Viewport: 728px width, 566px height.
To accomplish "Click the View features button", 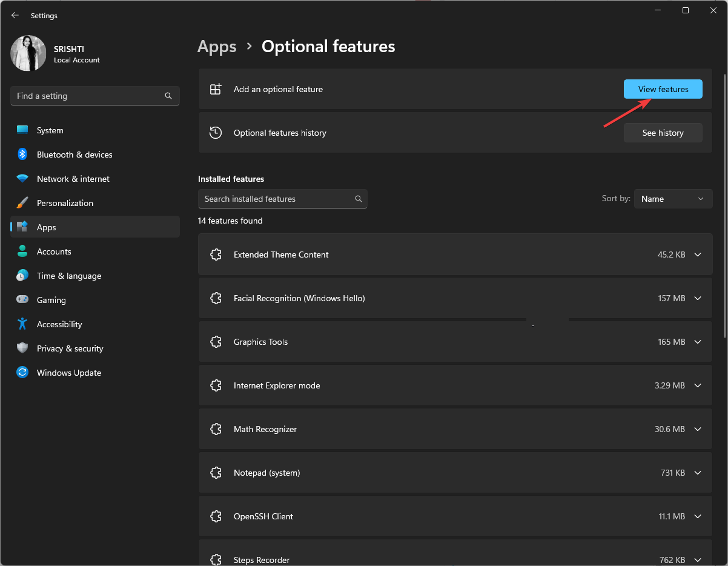I will (x=663, y=89).
